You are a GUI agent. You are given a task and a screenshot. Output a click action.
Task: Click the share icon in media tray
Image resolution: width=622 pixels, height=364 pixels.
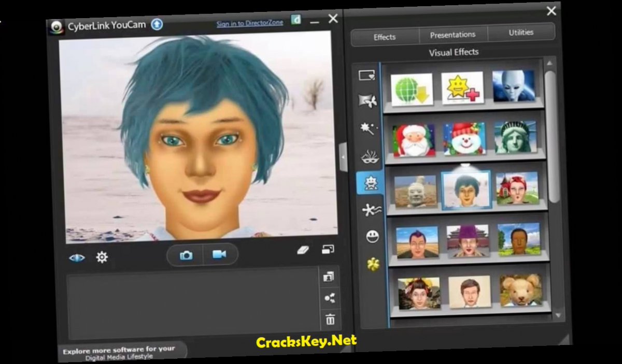point(329,298)
